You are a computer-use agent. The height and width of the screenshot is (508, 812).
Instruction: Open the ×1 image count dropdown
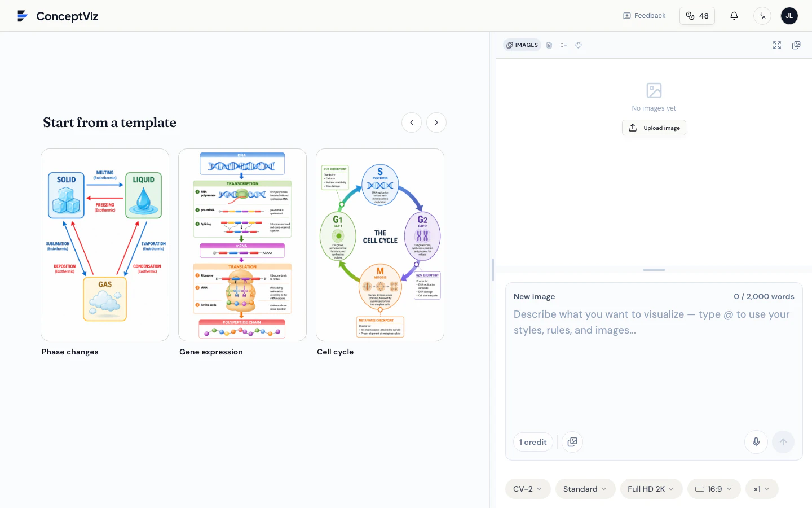click(762, 489)
